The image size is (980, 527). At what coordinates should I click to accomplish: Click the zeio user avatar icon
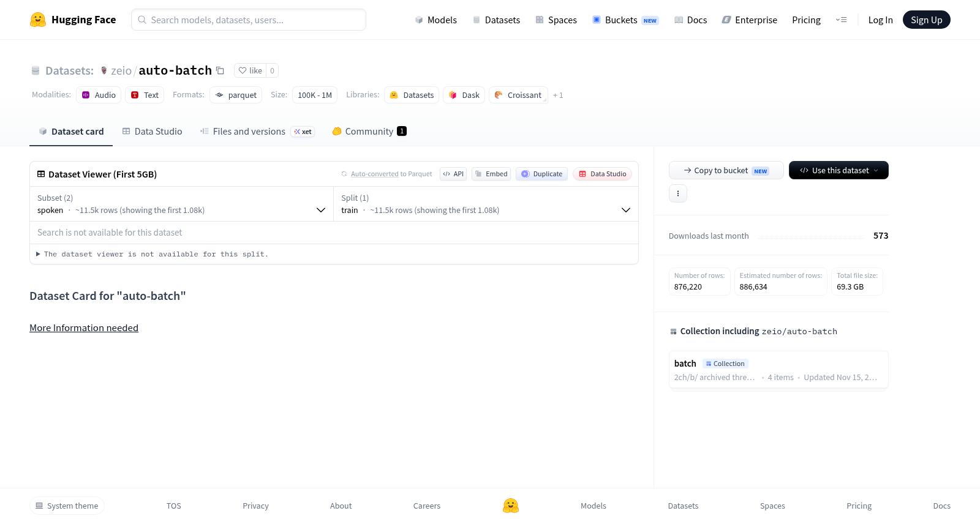click(x=104, y=70)
